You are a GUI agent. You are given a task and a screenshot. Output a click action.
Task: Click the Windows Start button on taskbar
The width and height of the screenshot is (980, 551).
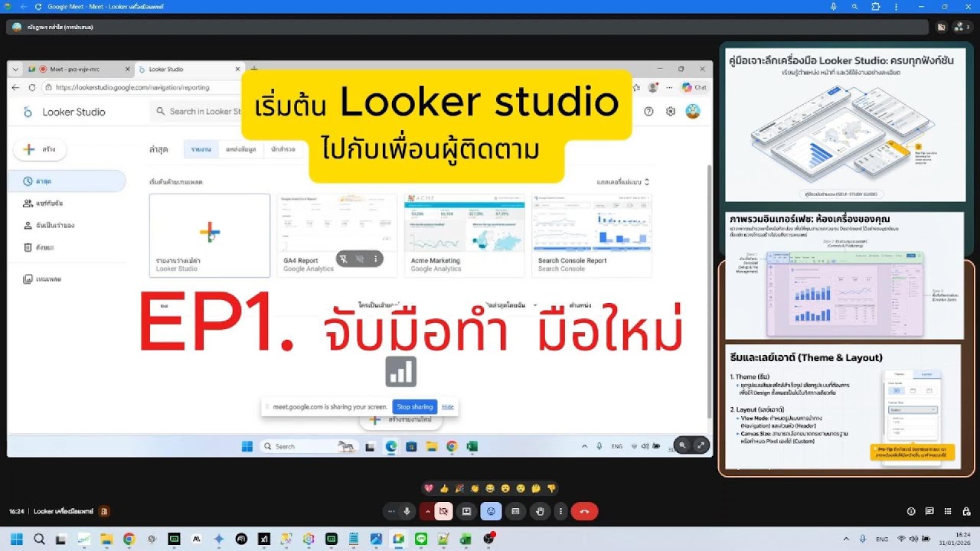point(17,539)
